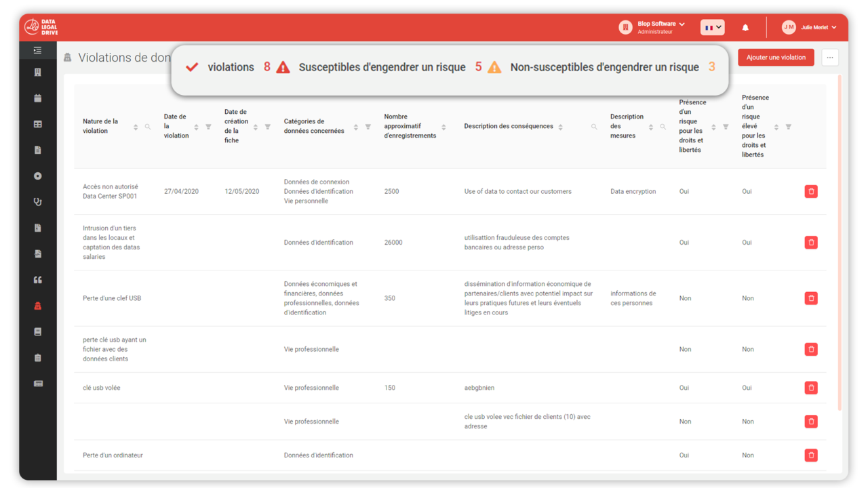
Task: Open the notifications bell
Action: 745,28
